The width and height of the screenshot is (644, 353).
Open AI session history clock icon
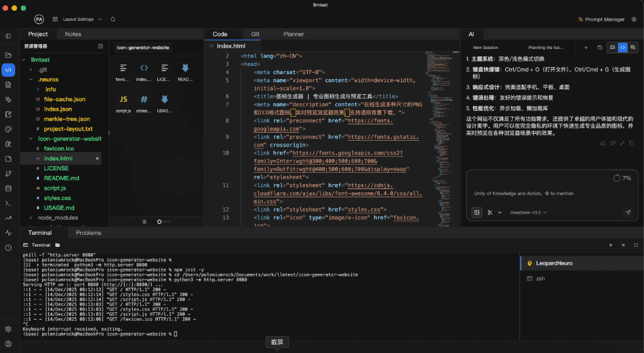click(599, 48)
